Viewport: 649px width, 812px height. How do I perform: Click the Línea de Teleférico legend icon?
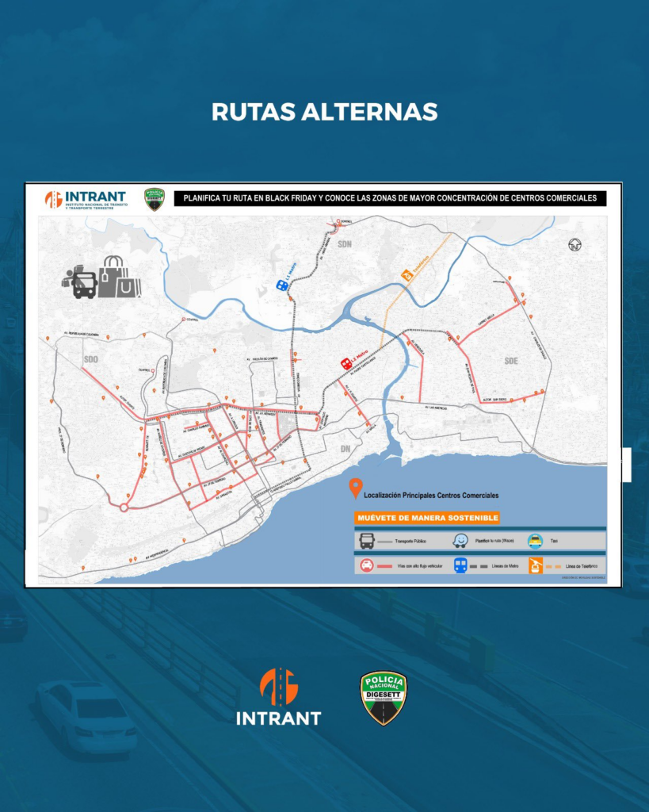point(536,565)
